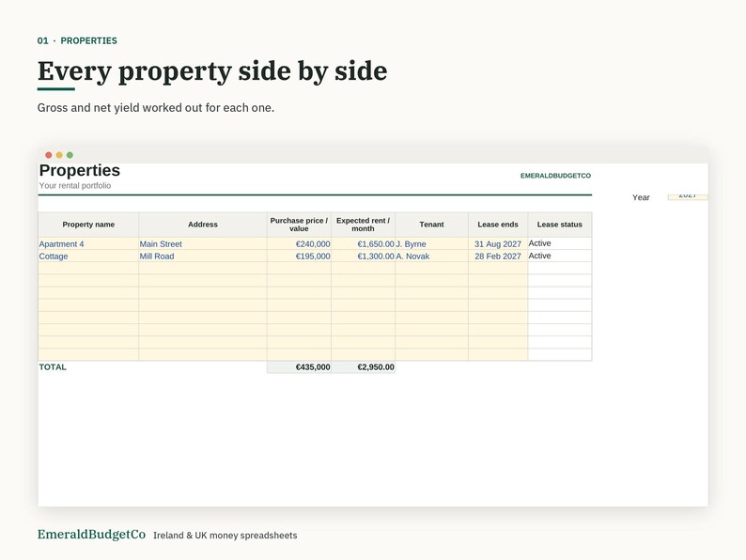This screenshot has height=560, width=746.
Task: Click the 28 Feb 2027 lease end cell
Action: click(x=498, y=256)
